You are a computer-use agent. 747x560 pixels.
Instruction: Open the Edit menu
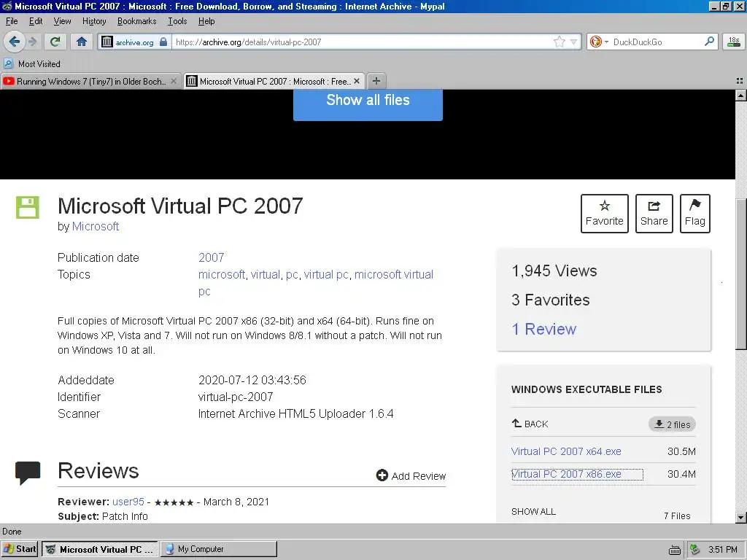click(x=35, y=21)
